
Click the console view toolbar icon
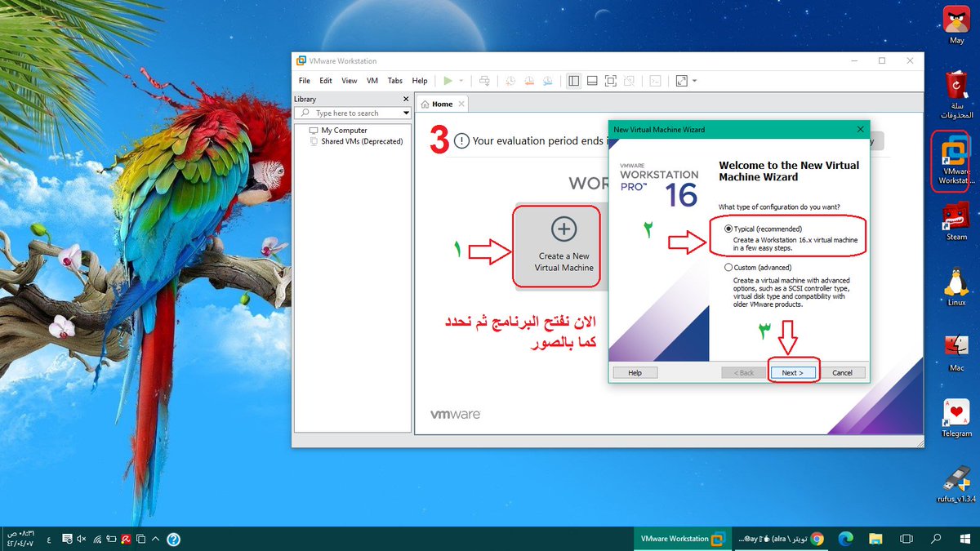tap(655, 81)
